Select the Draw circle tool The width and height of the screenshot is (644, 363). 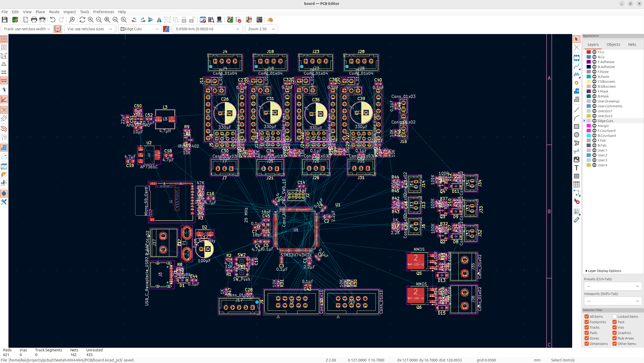577,135
